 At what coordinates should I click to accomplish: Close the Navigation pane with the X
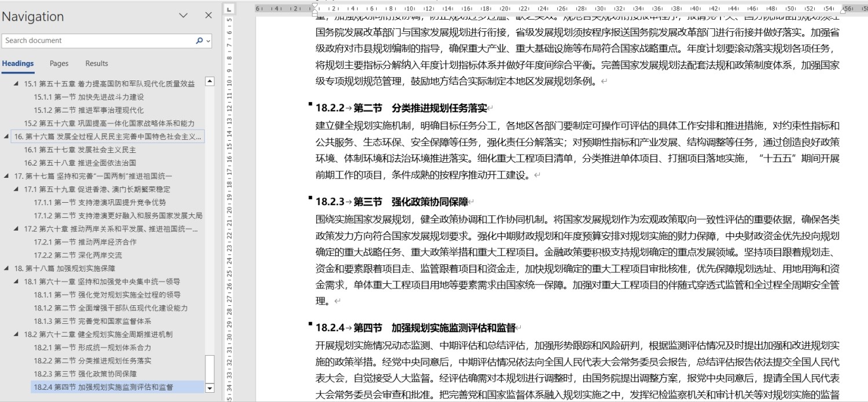pos(208,16)
